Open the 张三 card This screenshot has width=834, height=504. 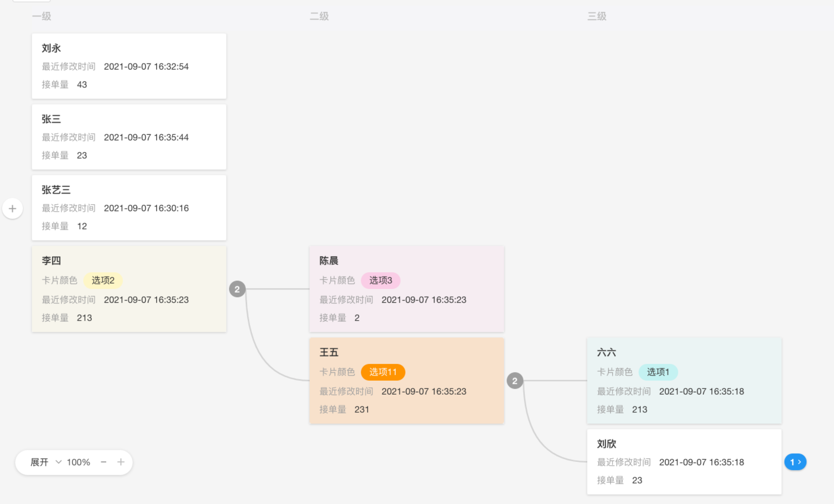click(x=129, y=137)
